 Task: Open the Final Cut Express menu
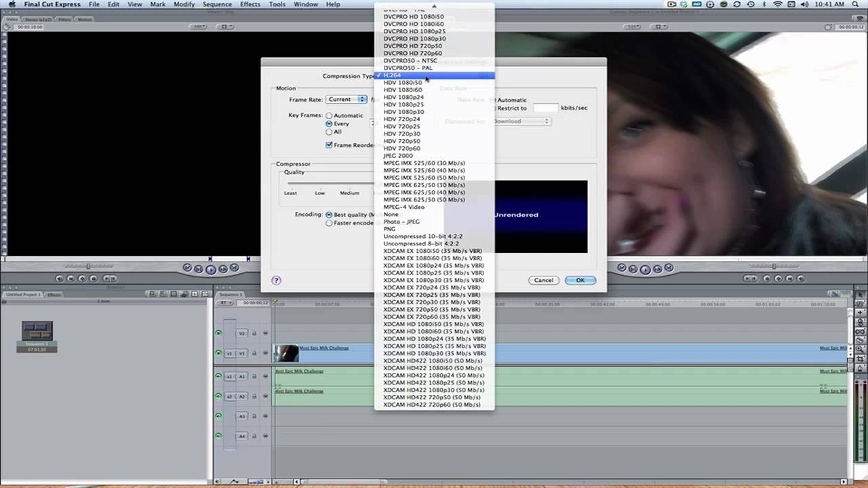(52, 4)
